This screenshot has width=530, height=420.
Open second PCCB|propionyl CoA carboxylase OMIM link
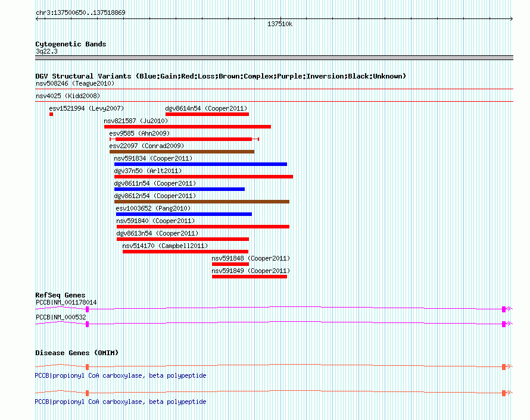click(x=120, y=402)
